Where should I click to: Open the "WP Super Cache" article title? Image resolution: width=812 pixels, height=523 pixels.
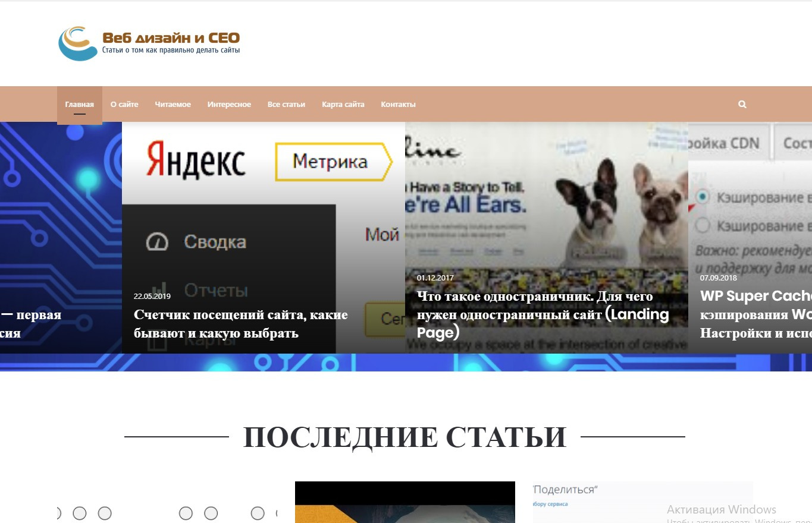point(756,314)
